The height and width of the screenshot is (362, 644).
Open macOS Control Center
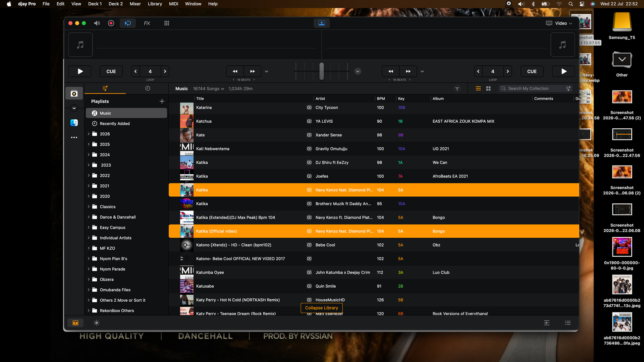(582, 4)
